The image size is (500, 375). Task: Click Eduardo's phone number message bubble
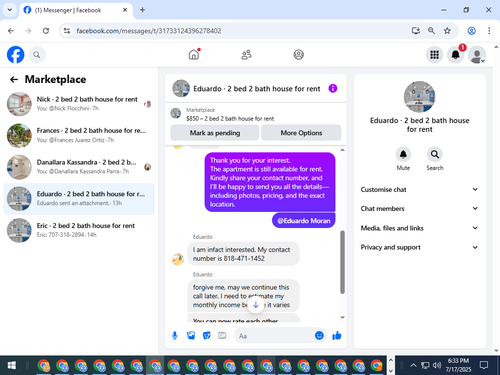244,254
